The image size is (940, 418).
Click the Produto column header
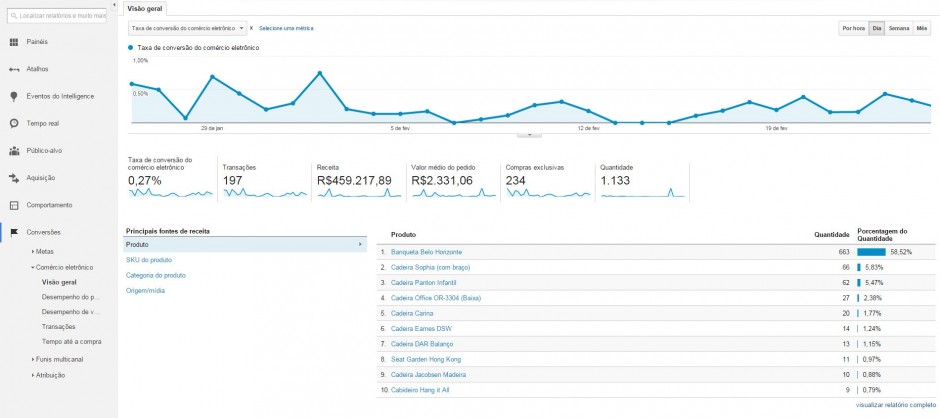coord(403,234)
